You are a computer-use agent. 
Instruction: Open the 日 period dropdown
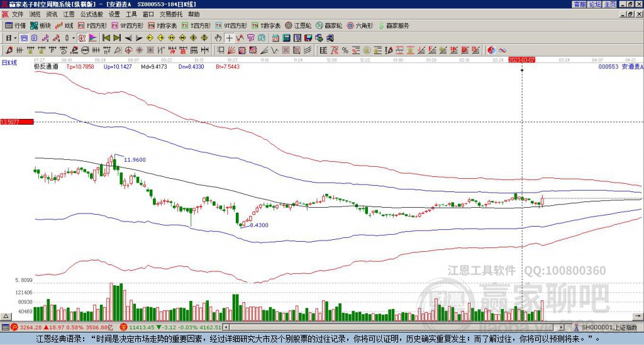click(11, 38)
